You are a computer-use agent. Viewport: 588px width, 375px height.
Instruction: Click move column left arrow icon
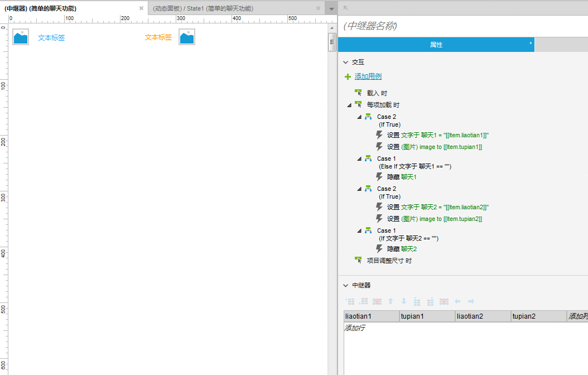tap(457, 301)
